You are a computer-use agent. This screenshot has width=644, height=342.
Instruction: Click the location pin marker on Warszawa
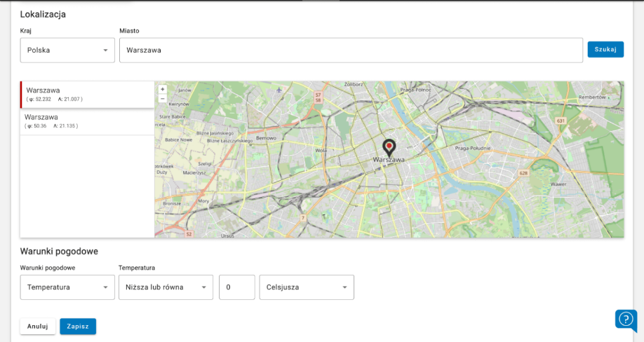pos(389,148)
